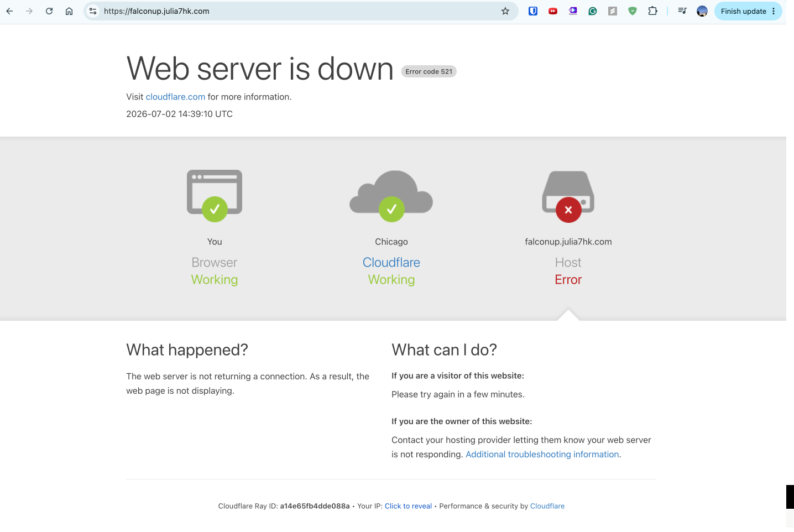This screenshot has width=794, height=532.
Task: Open the Chrome profile avatar
Action: [x=702, y=11]
